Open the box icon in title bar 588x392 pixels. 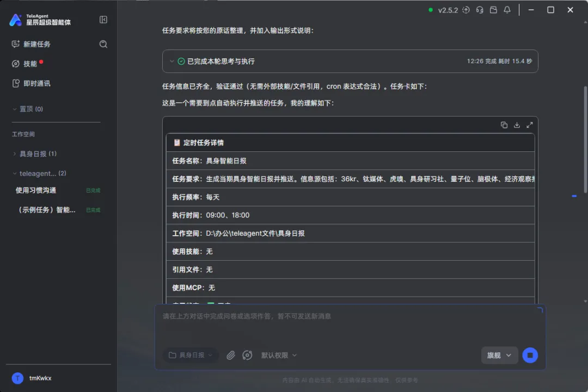click(x=493, y=10)
